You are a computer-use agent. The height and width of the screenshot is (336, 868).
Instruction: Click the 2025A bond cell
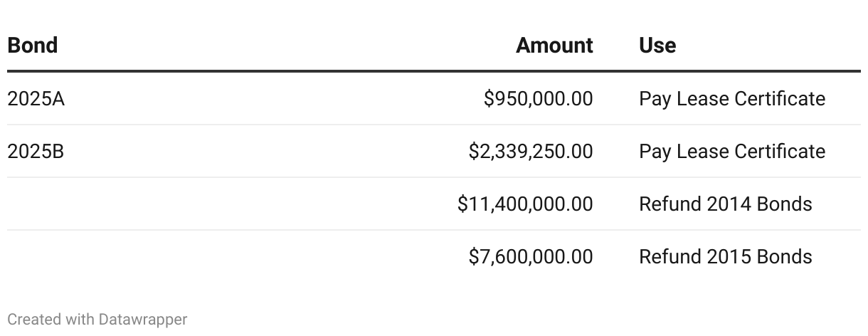36,99
